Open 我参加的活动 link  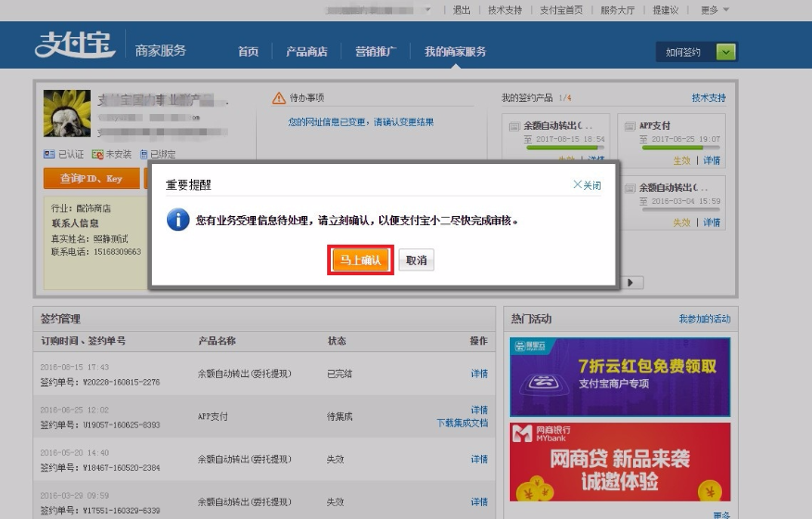click(704, 319)
